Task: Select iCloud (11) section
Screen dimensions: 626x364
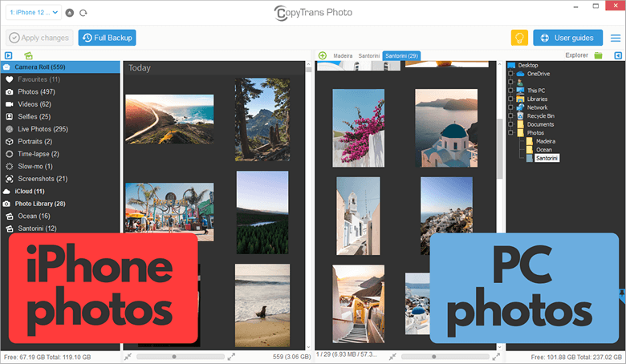Action: (60, 191)
